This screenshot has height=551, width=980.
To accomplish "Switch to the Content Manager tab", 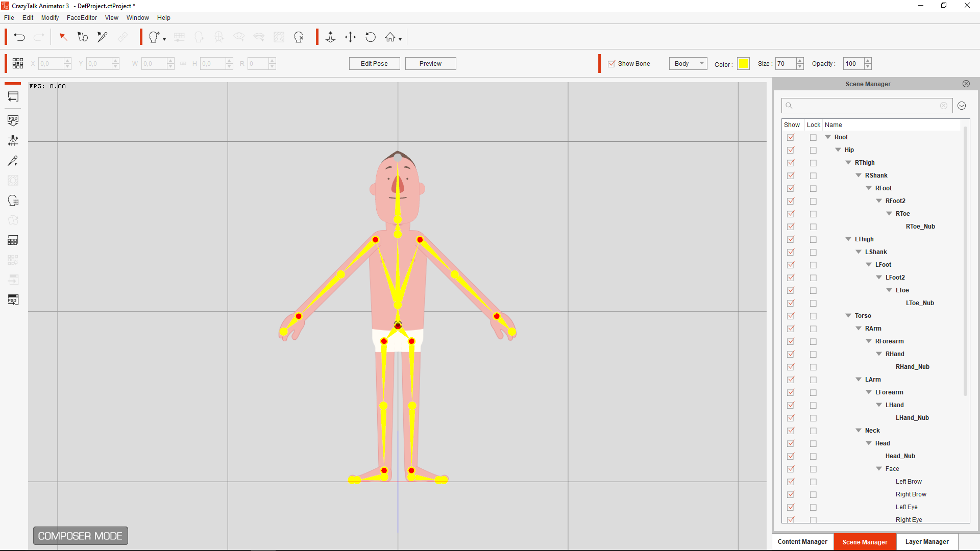I will point(802,542).
